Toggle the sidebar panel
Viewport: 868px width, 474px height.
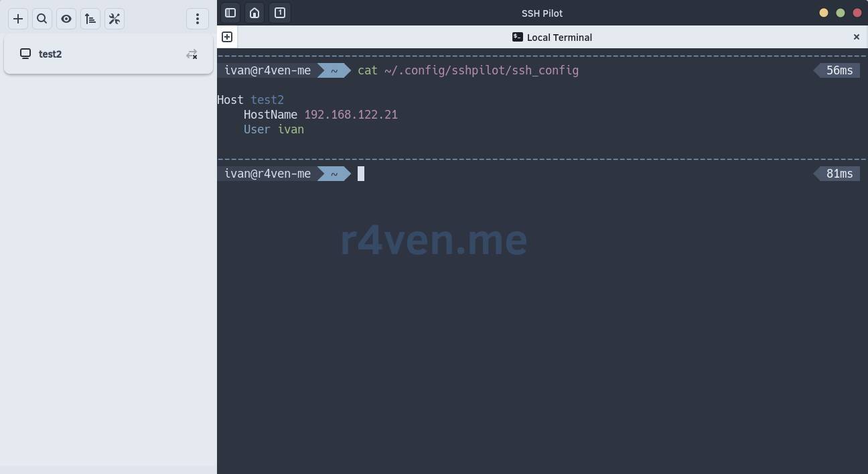pos(230,13)
